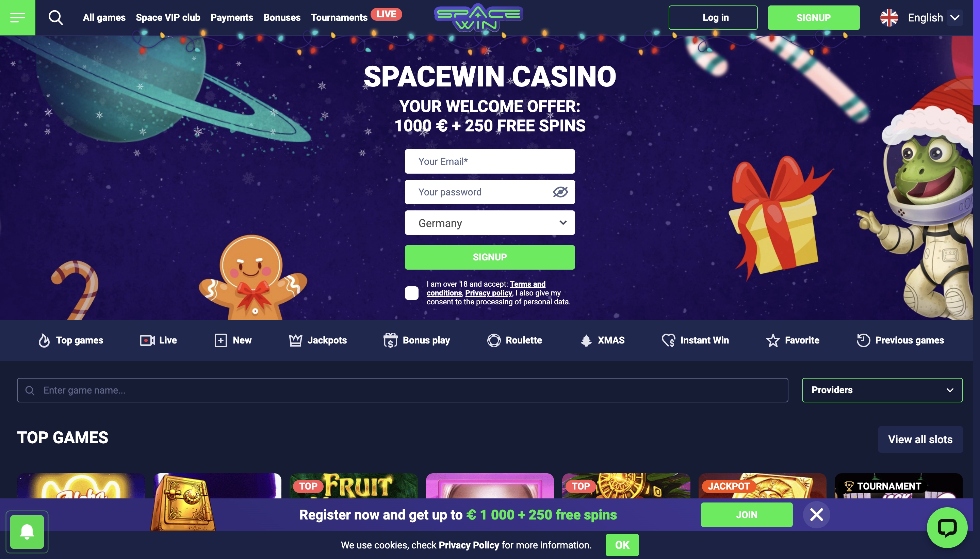
Task: Open the Providers dropdown
Action: 882,390
